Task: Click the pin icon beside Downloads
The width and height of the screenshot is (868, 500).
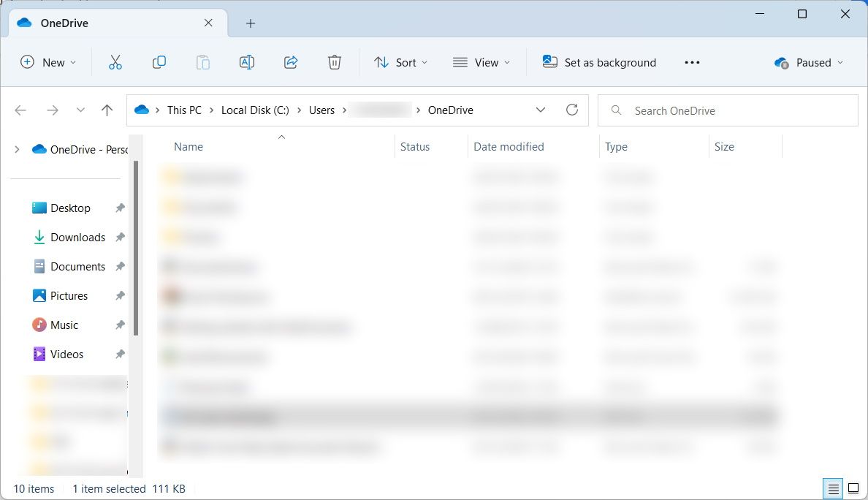Action: click(x=120, y=238)
